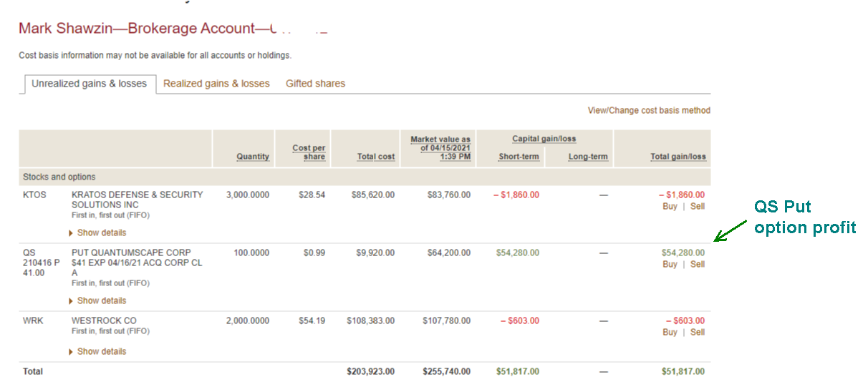Sort by Total gain/loss header

(x=678, y=157)
